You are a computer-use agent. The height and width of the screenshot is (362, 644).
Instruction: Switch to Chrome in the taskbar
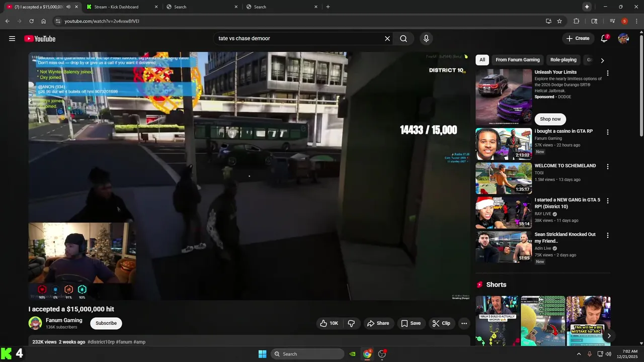coord(367,354)
